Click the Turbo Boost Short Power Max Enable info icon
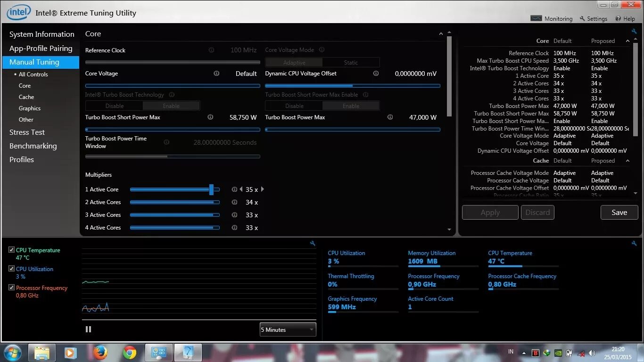 click(366, 95)
